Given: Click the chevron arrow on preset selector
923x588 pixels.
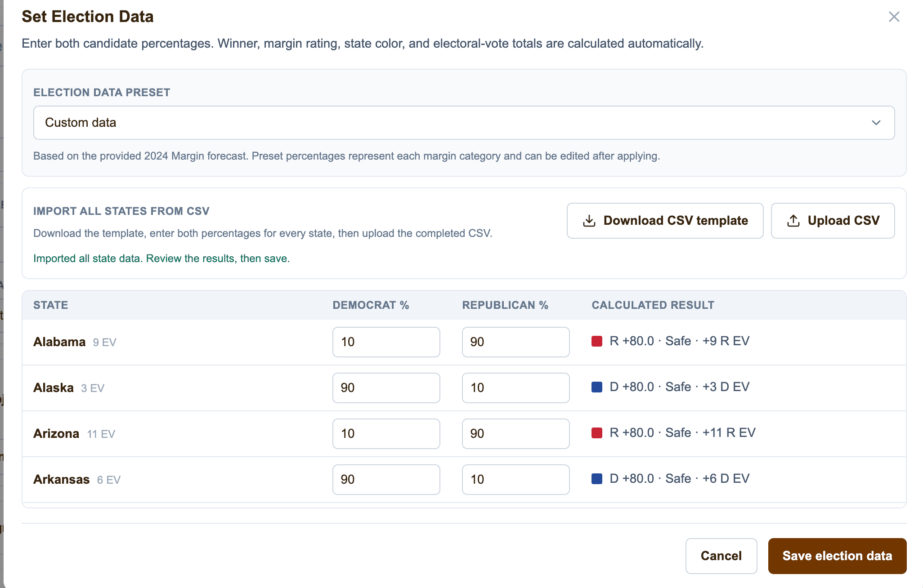Looking at the screenshot, I should [x=876, y=123].
